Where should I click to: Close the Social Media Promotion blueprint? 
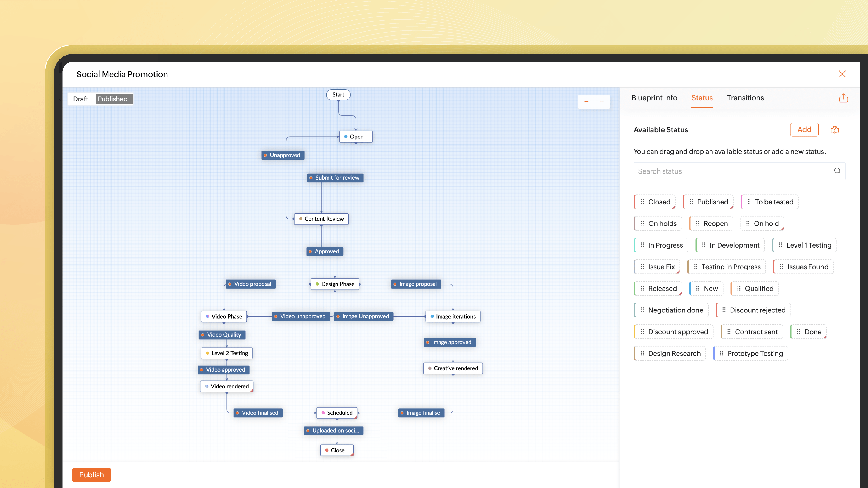(x=842, y=74)
